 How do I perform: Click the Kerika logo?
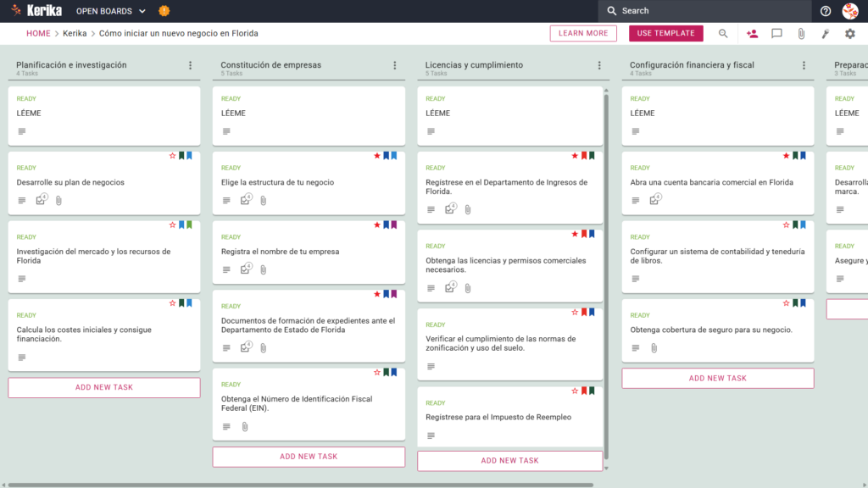pyautogui.click(x=37, y=10)
